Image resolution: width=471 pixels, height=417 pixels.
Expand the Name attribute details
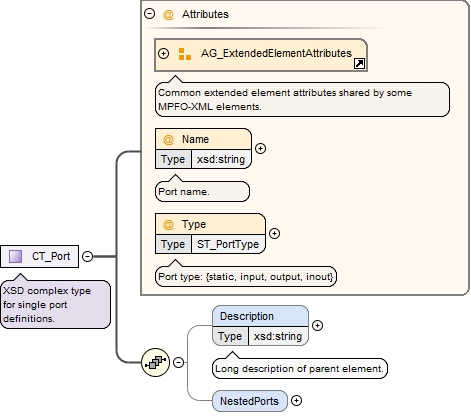[260, 149]
